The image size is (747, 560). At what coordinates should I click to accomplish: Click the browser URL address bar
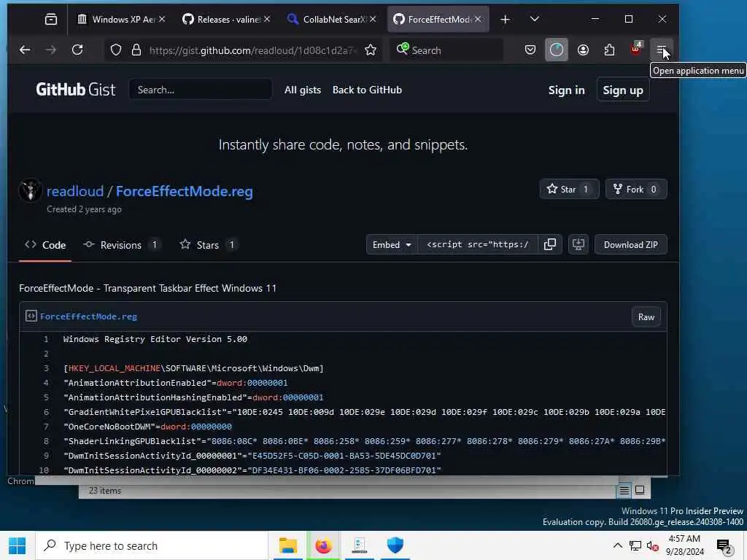(x=252, y=50)
